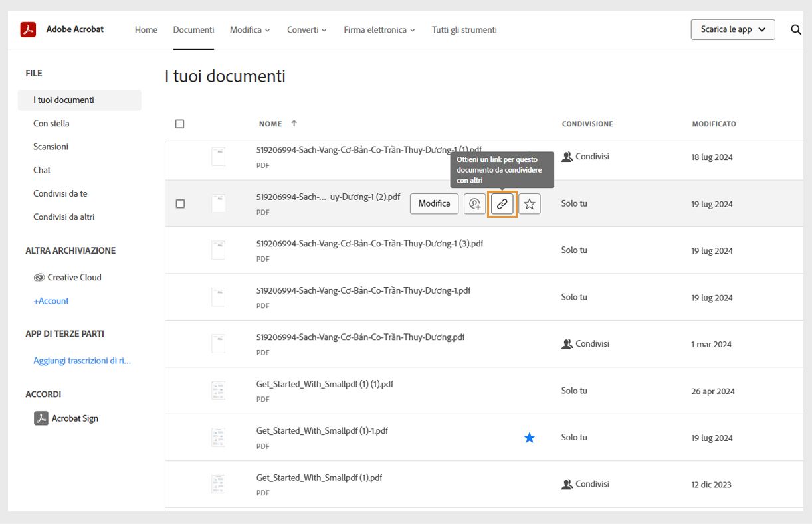This screenshot has width=812, height=524.
Task: Click the +Account link
Action: click(51, 301)
